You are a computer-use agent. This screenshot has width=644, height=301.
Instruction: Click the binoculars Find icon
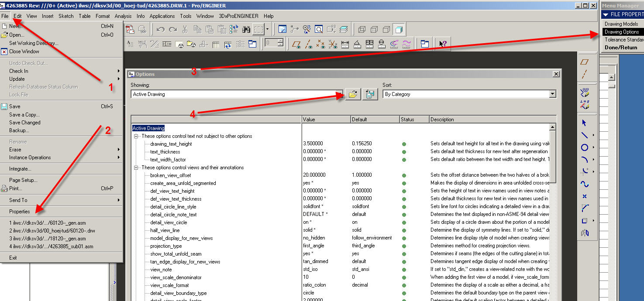pos(246,29)
